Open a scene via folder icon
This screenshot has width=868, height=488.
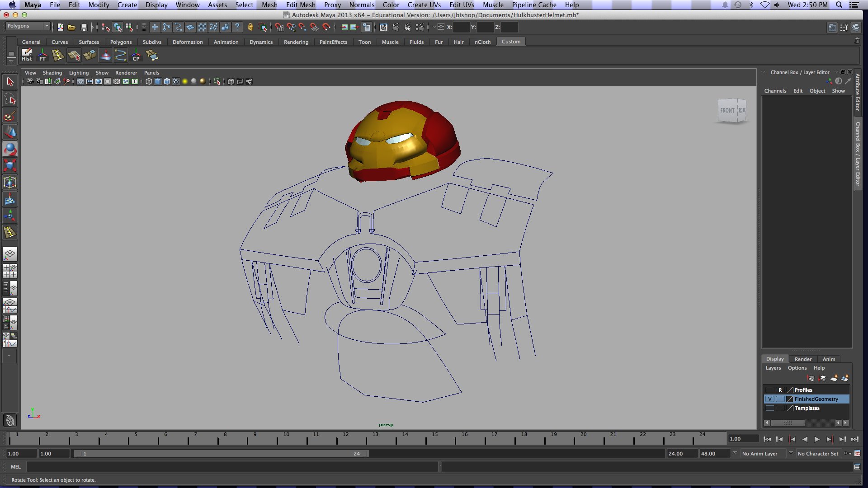tap(71, 27)
